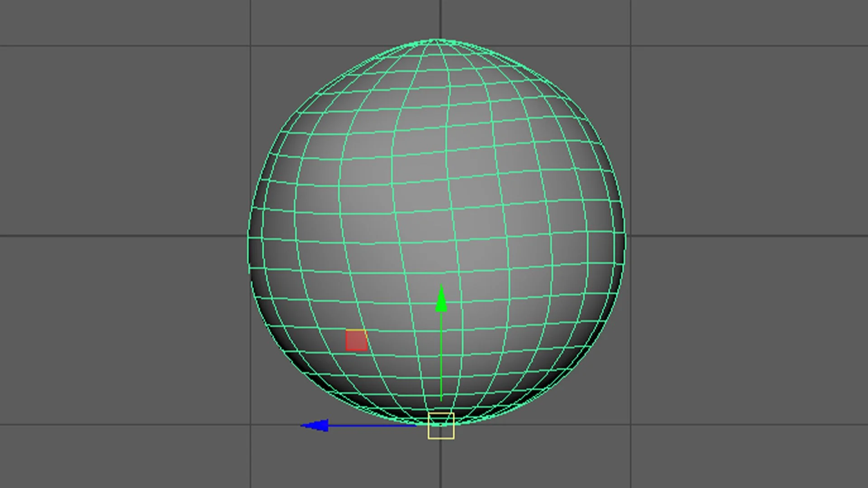Click grid intersection at upper-left of sphere
The image size is (868, 488).
tap(251, 46)
